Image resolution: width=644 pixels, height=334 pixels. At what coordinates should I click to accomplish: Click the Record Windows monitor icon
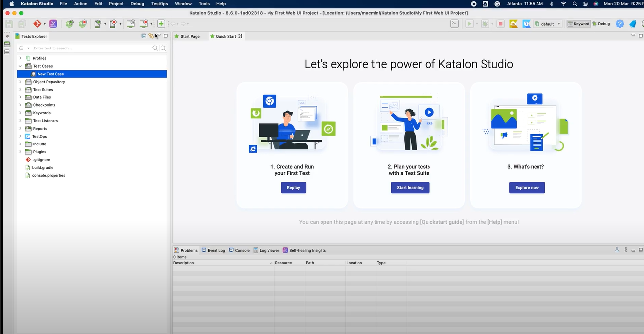(x=144, y=24)
